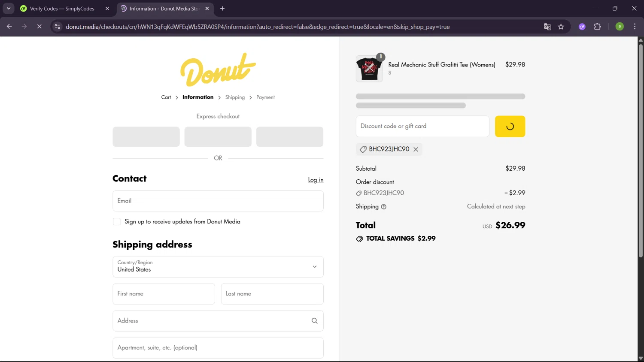Focus the Apartment, suite field
Image resolution: width=644 pixels, height=362 pixels.
pyautogui.click(x=218, y=348)
